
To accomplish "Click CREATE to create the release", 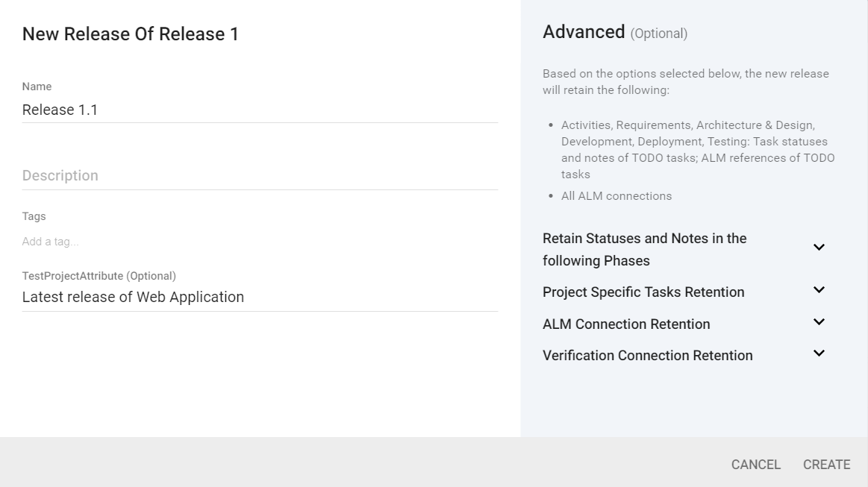I will coord(827,464).
